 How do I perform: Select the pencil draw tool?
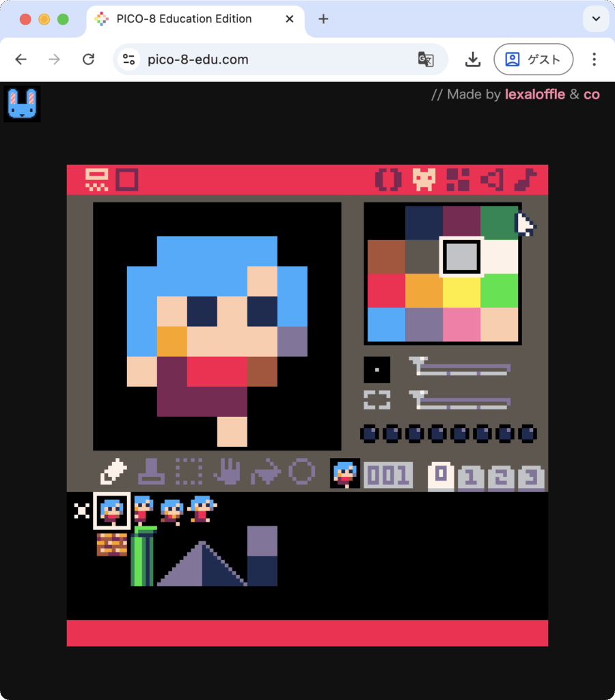tap(113, 472)
